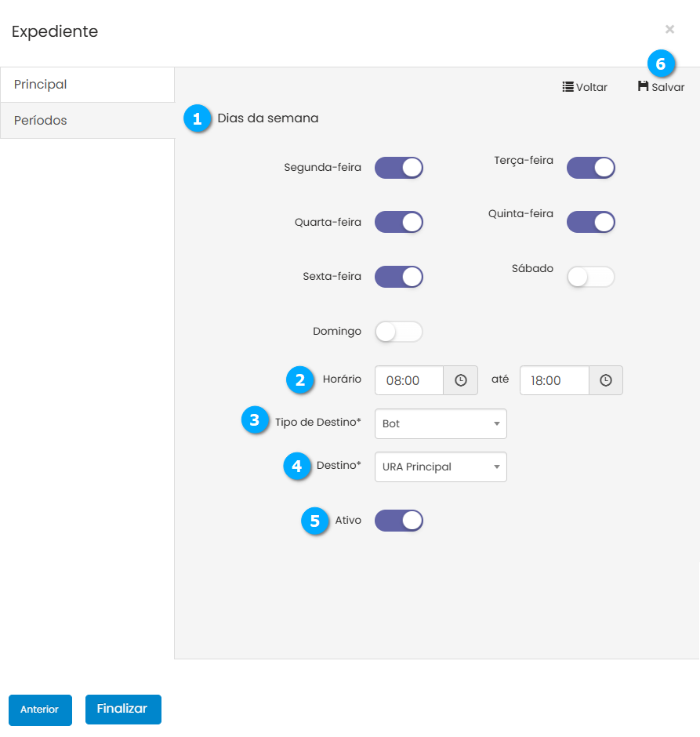
Task: Click the start time field showing 08:00
Action: (409, 380)
